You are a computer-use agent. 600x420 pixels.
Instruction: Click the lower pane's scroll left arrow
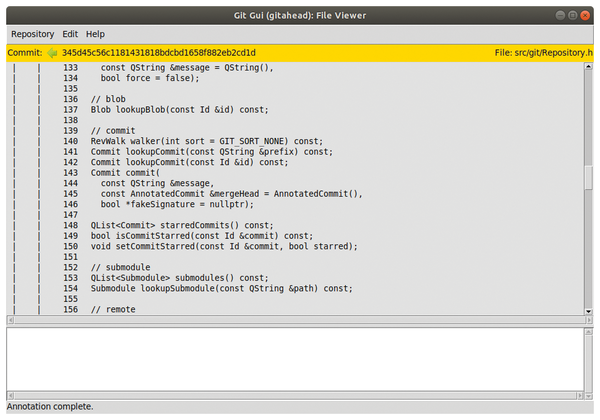click(11, 396)
